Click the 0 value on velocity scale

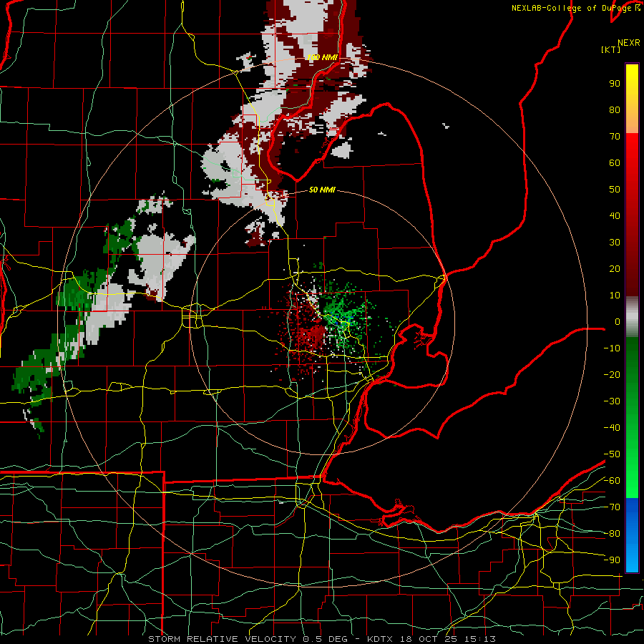[x=618, y=322]
